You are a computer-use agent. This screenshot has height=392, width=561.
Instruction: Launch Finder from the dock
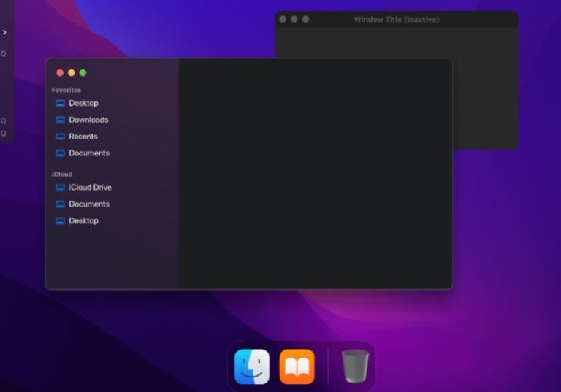pyautogui.click(x=252, y=366)
